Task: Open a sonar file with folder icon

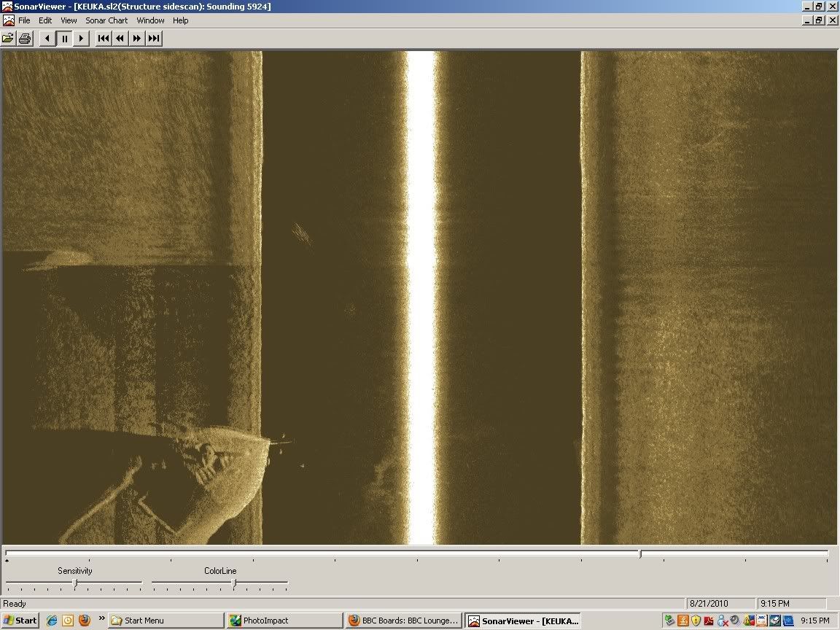Action: coord(8,39)
